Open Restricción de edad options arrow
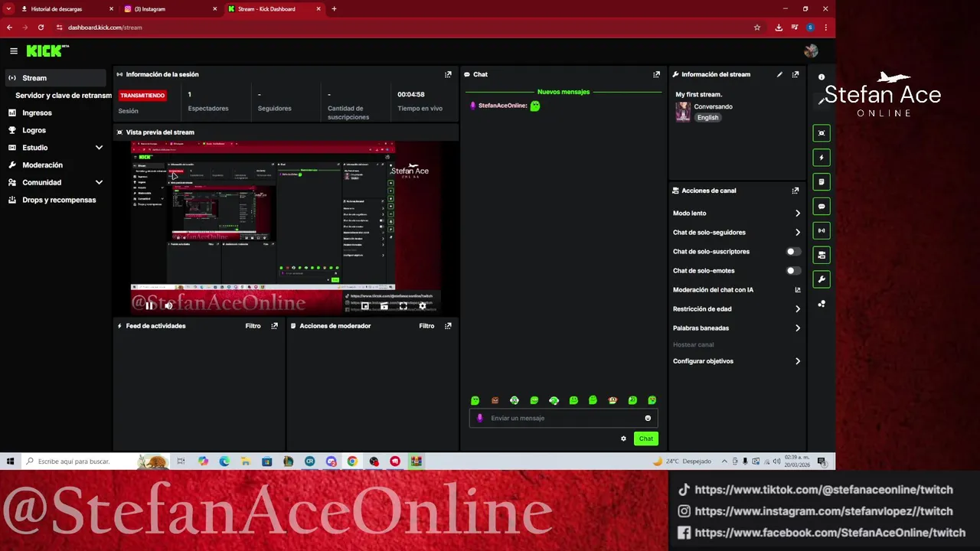 coord(798,309)
